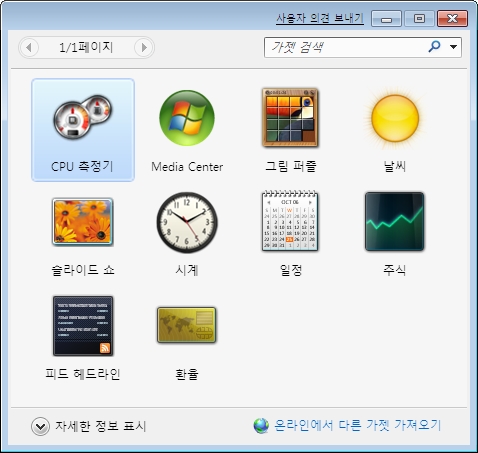Viewport: 478px width, 453px height.
Task: Select the 시계 clock gadget icon
Action: [x=187, y=222]
